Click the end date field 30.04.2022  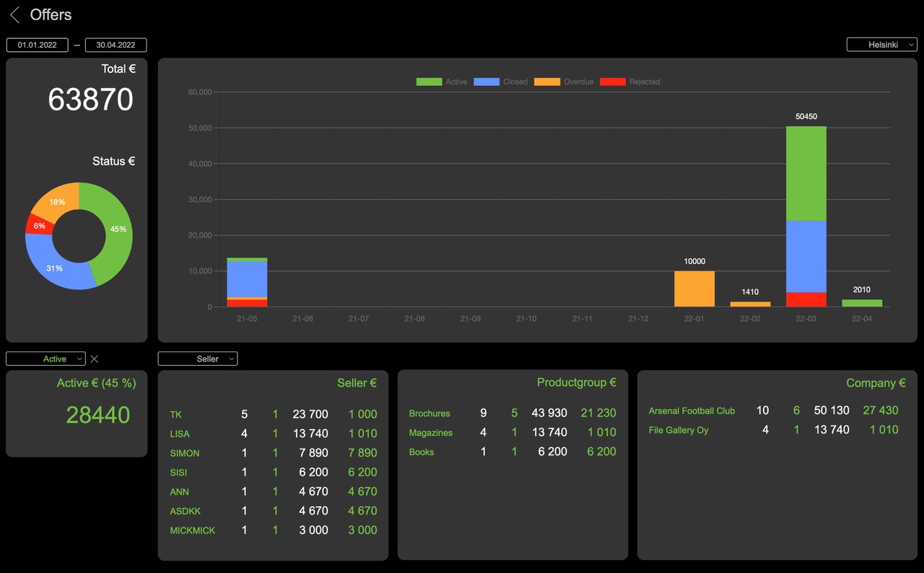point(115,45)
